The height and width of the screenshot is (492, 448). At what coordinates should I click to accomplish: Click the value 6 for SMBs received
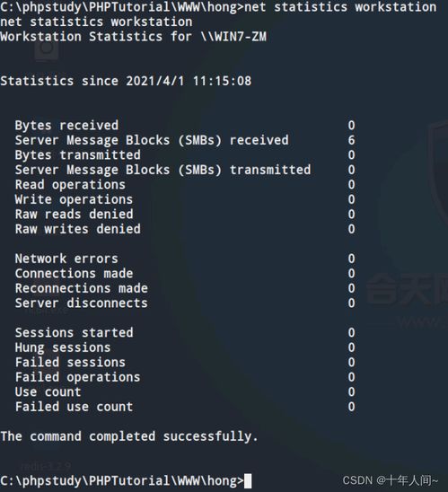(x=351, y=140)
